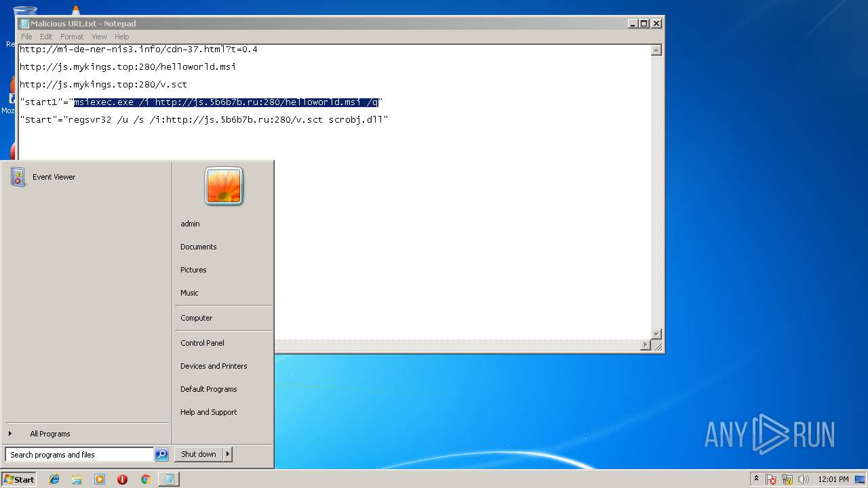
Task: Click the regsvr32 scrobj.dll line
Action: pos(203,120)
